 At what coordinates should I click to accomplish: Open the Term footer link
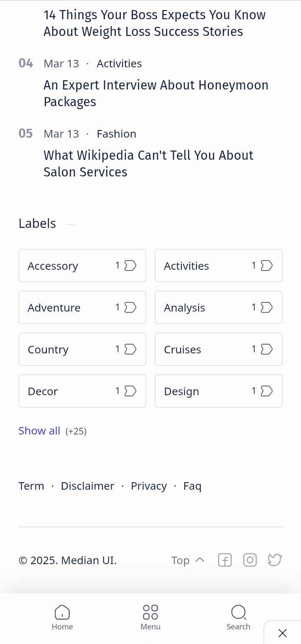pyautogui.click(x=31, y=486)
